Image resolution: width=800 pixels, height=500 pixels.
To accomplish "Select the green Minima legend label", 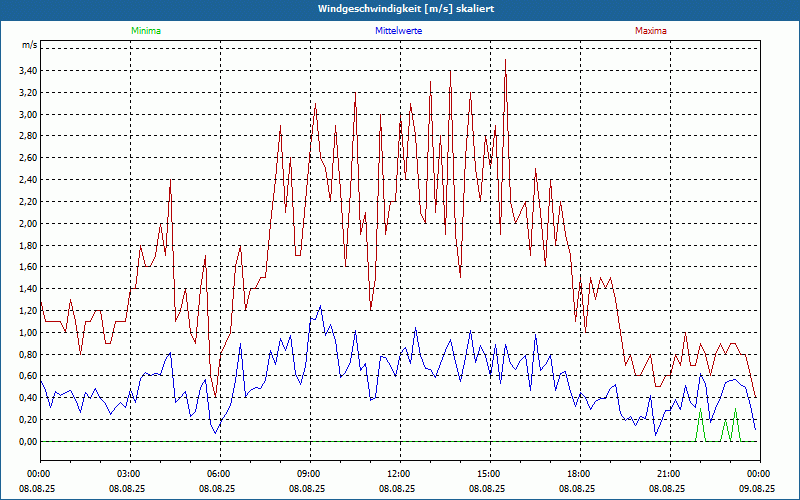I will click(x=146, y=31).
